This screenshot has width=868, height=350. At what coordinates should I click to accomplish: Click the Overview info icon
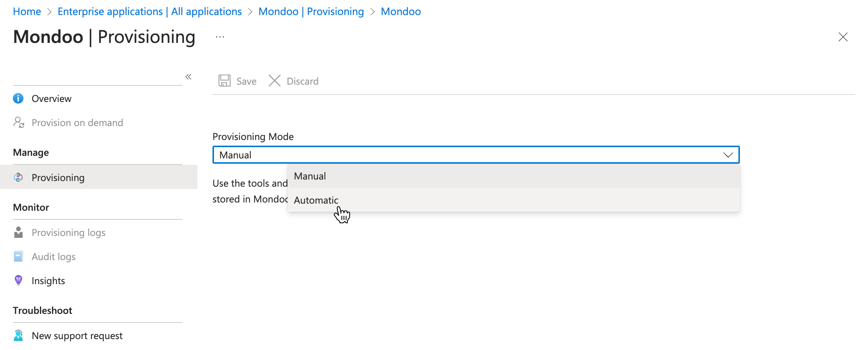(18, 98)
